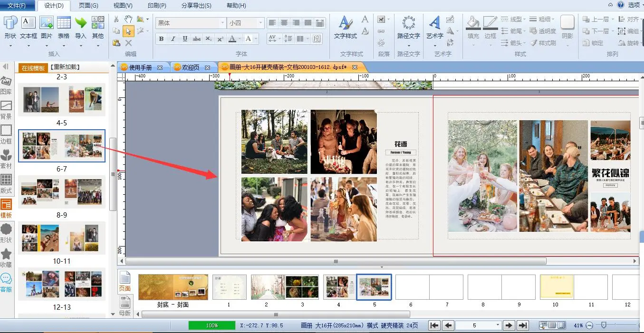Open the 艺术字 art text tool
Image resolution: width=644 pixels, height=333 pixels.
(x=434, y=28)
